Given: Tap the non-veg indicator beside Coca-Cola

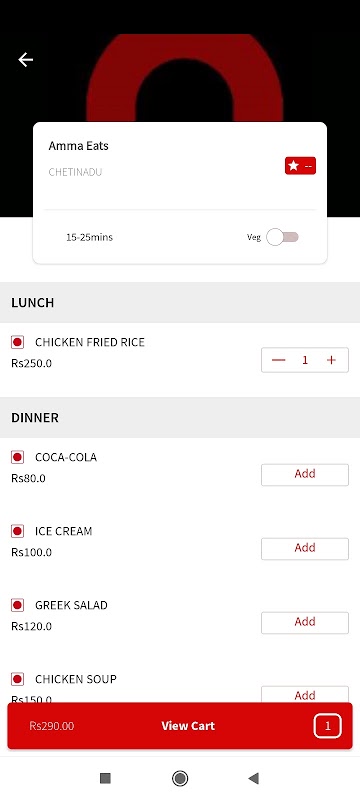Looking at the screenshot, I should coord(17,457).
